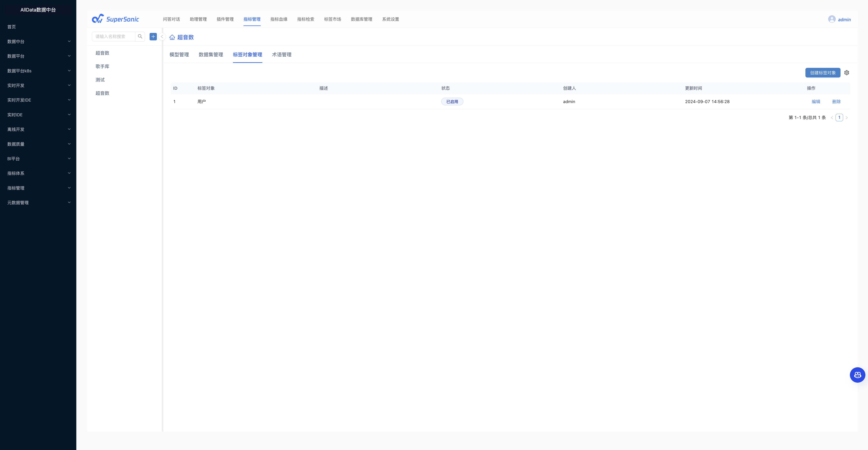Expand BI平台 sidebar menu

pos(38,159)
